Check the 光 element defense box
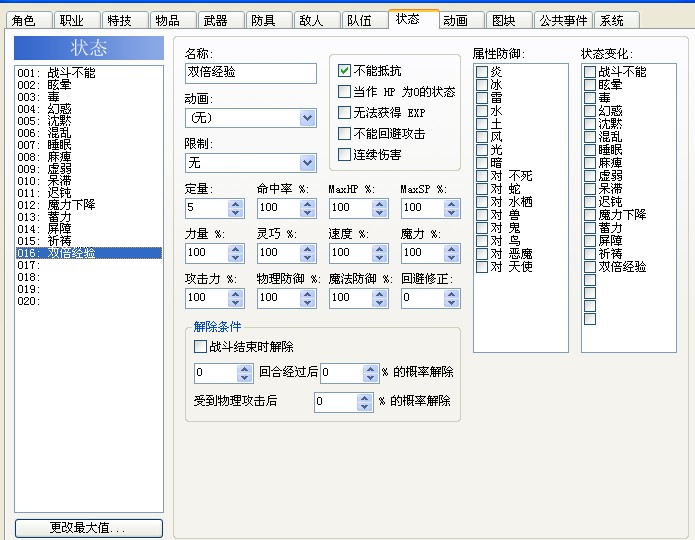Image resolution: width=695 pixels, height=540 pixels. 482,149
